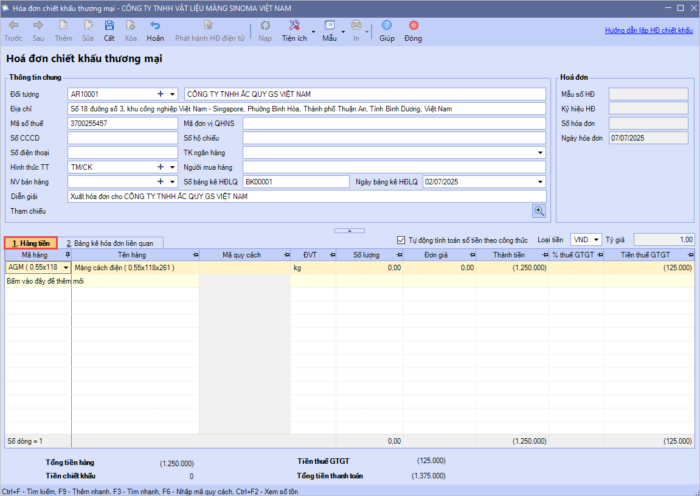
Task: Expand the Loại tiền VND dropdown
Action: 596,240
